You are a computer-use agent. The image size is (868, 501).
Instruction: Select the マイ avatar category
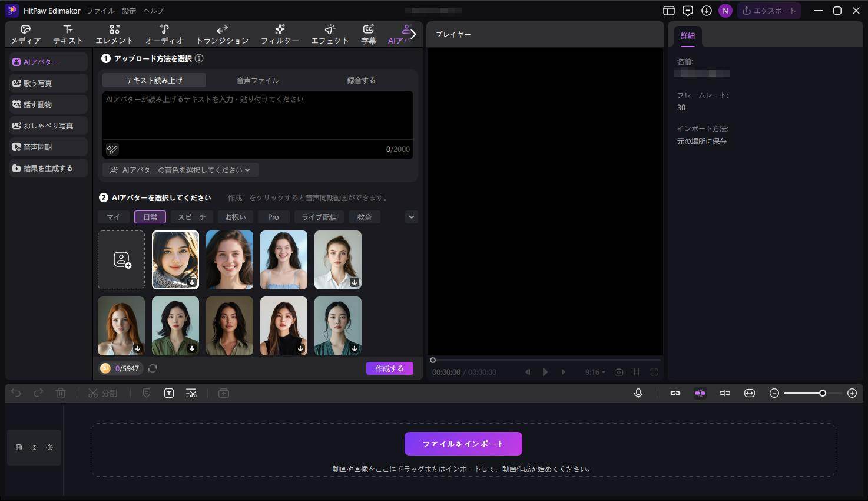point(113,217)
